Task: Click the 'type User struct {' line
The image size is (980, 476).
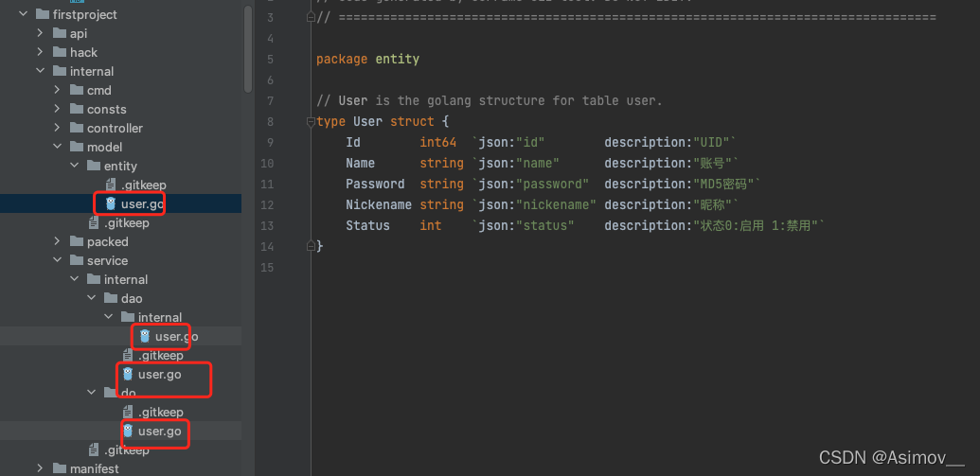Action: [383, 121]
